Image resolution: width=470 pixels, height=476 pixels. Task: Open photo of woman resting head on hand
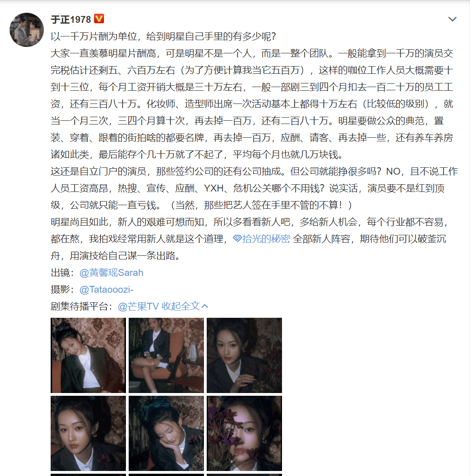point(166,433)
